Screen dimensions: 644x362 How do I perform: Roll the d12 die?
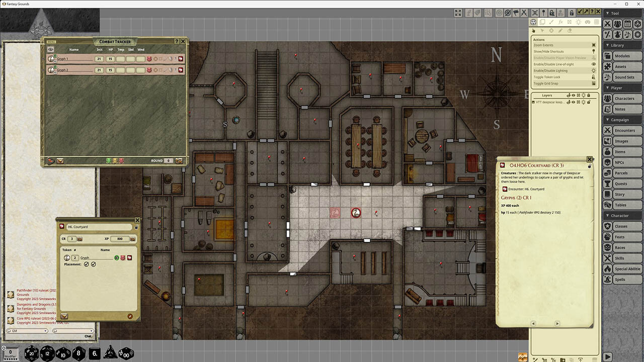(x=47, y=353)
